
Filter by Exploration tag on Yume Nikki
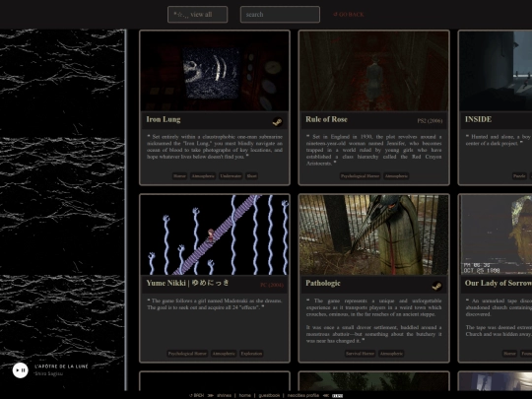pyautogui.click(x=251, y=354)
